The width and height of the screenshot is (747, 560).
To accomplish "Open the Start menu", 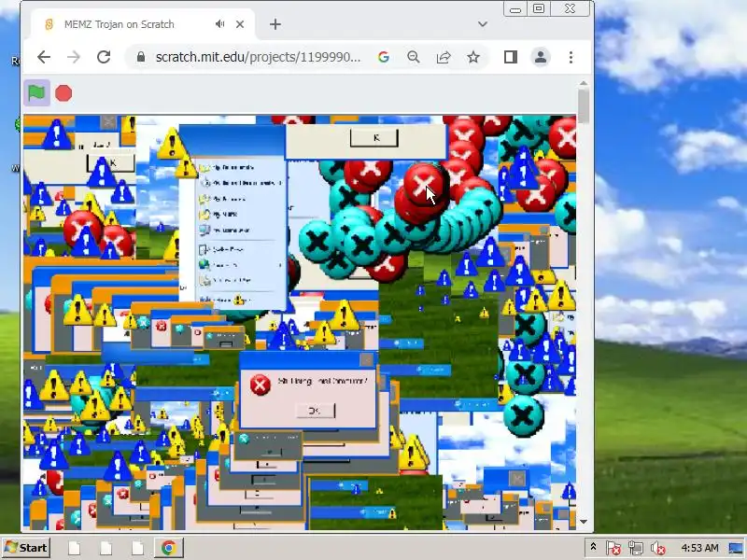I will coord(26,548).
